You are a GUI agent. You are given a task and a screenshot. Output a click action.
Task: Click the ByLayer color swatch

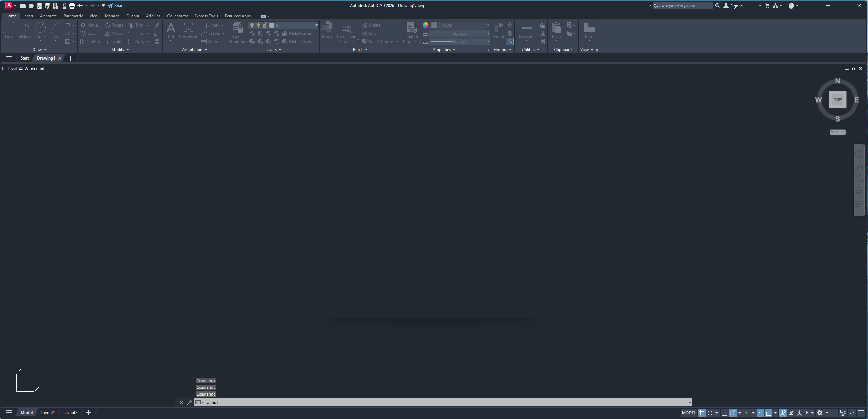coord(433,25)
